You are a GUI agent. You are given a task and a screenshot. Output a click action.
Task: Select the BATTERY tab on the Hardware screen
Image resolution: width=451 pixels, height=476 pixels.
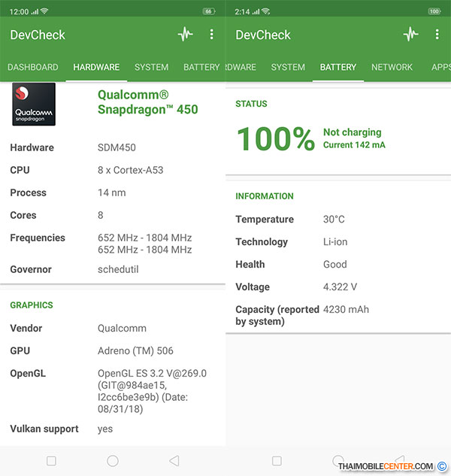point(201,67)
